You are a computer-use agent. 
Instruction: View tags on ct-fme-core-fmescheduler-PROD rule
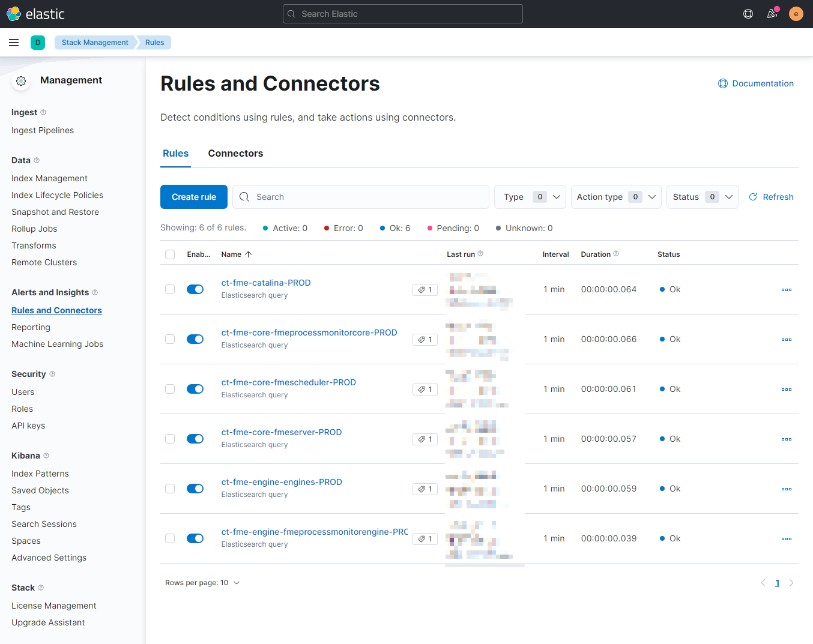tap(425, 389)
